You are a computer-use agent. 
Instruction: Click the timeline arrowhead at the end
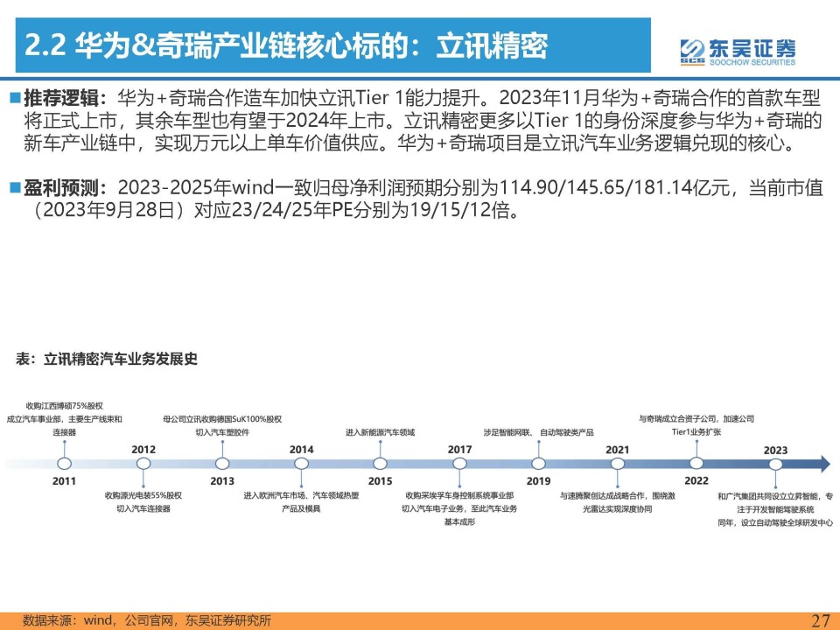pyautogui.click(x=824, y=464)
